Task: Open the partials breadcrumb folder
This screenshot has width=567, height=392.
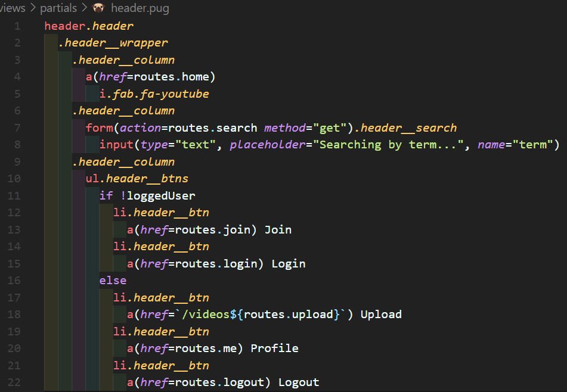Action: (x=58, y=8)
